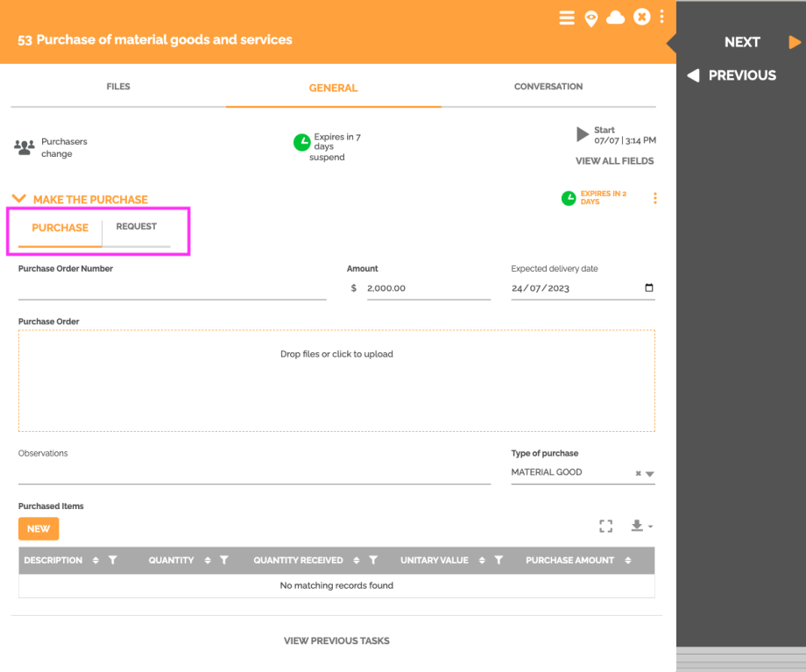Screen dimensions: 806x672
Task: Clear the MATERIAL GOOD selection with the x
Action: (x=638, y=472)
